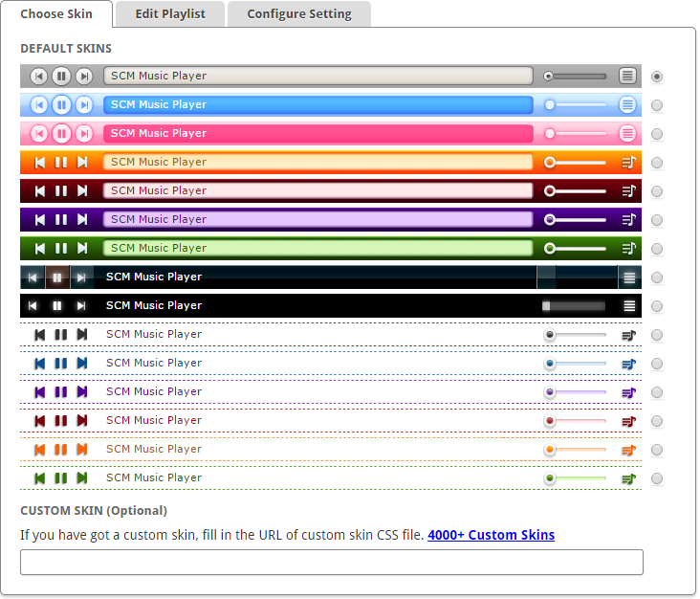
Task: Click pause on dotted orange minimal skin
Action: (x=61, y=450)
